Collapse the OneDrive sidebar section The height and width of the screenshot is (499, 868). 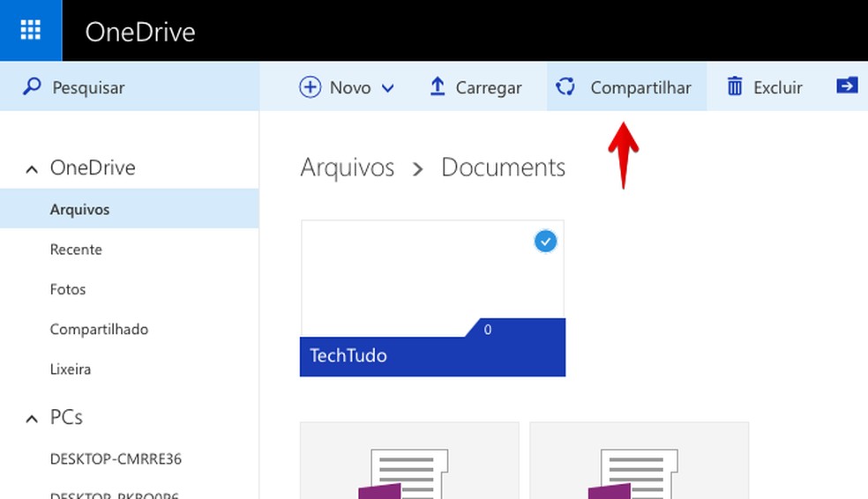(x=32, y=168)
